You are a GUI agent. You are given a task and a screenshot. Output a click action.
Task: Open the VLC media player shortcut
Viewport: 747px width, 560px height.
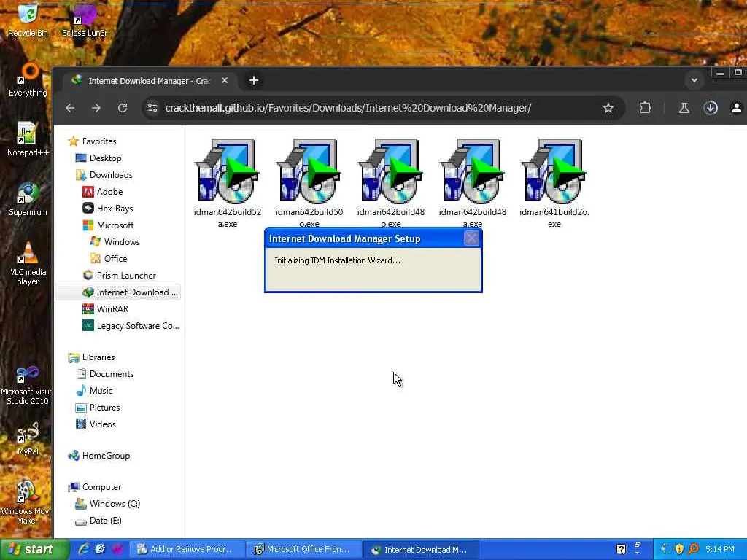28,263
